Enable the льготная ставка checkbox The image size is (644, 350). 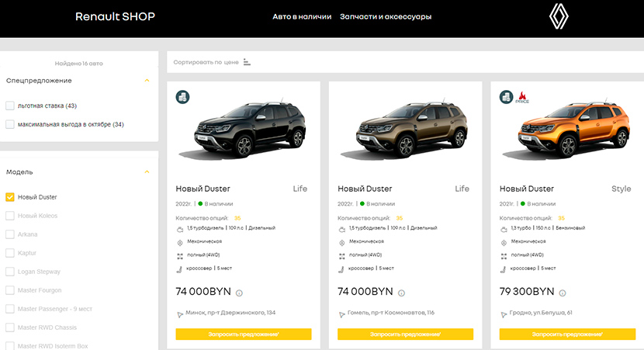click(x=10, y=106)
